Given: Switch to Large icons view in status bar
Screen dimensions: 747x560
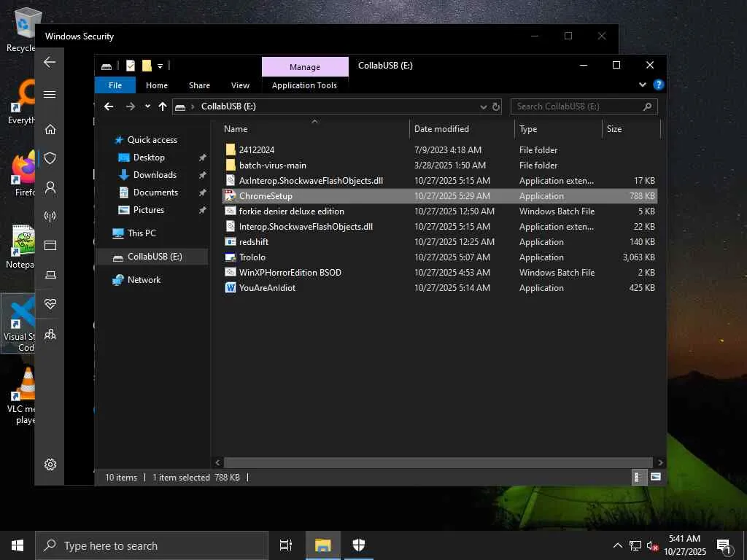Looking at the screenshot, I should [x=656, y=477].
